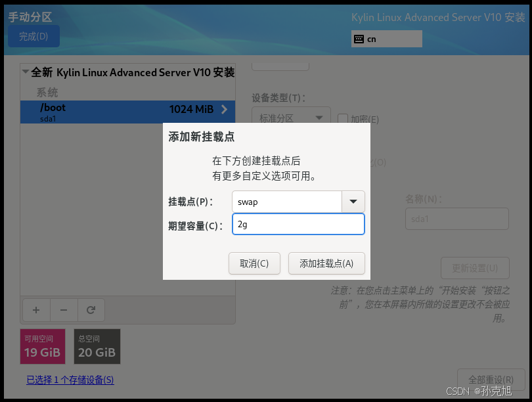Click the 完成(D) done button
The image size is (532, 402).
point(33,36)
